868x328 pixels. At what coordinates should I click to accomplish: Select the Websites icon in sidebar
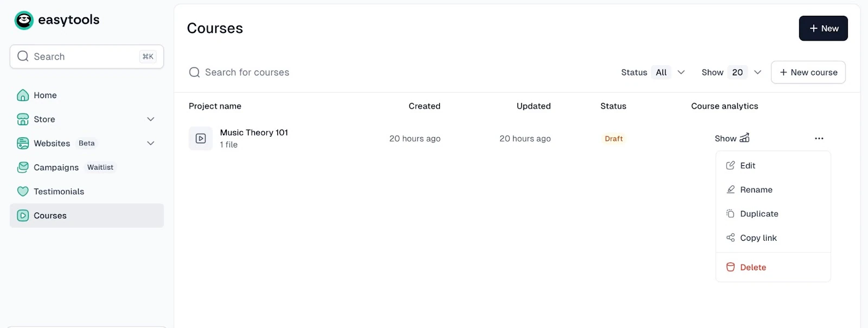tap(23, 143)
